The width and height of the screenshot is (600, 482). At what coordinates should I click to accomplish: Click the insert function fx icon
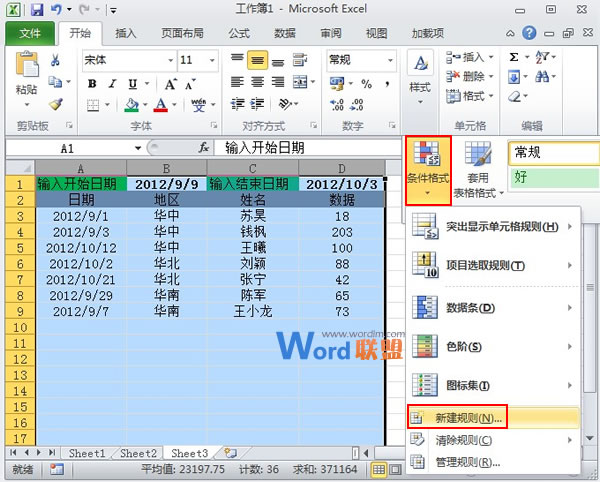(203, 147)
